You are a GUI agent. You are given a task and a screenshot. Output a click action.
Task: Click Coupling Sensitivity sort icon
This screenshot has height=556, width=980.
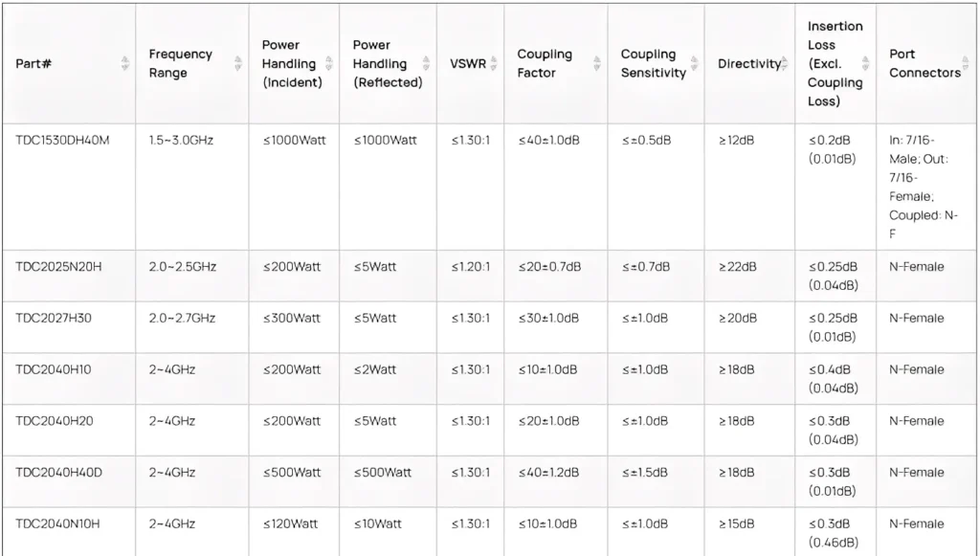pos(695,63)
